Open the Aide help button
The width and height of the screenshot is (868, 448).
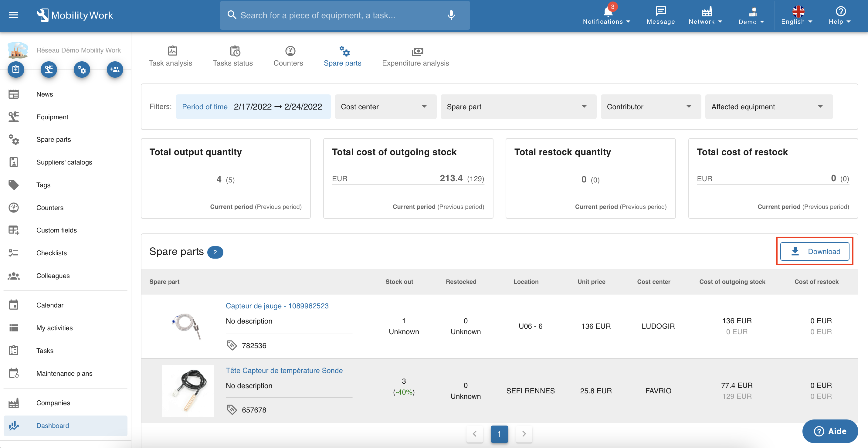pos(830,431)
